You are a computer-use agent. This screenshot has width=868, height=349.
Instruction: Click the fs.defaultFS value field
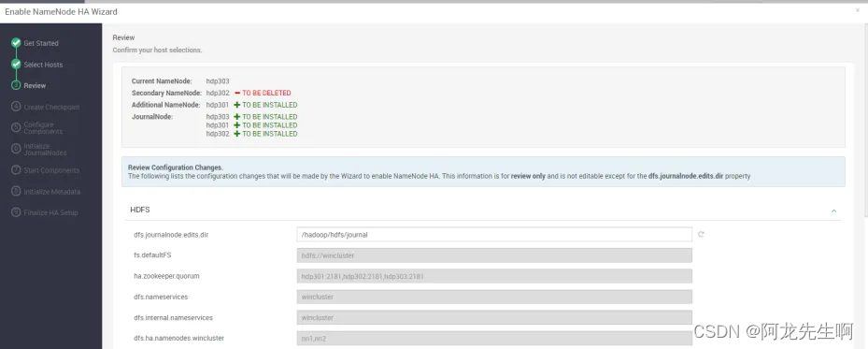[494, 255]
